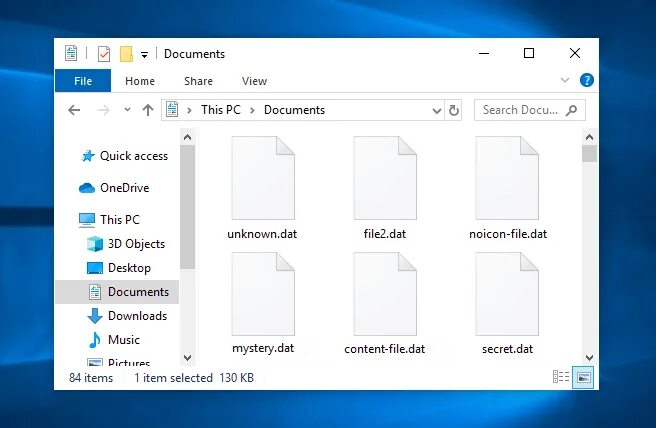Switch to the Share ribbon tab
Image resolution: width=656 pixels, height=428 pixels.
198,81
